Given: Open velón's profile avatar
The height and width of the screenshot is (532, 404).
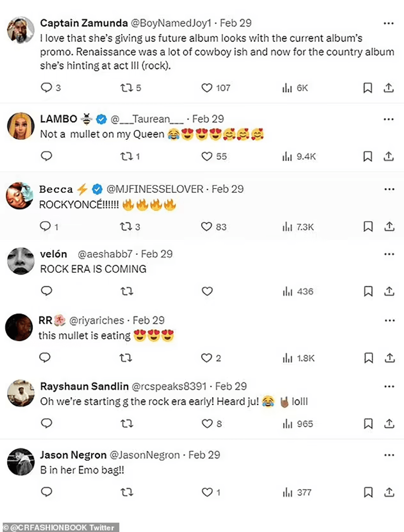Looking at the screenshot, I should point(21,261).
